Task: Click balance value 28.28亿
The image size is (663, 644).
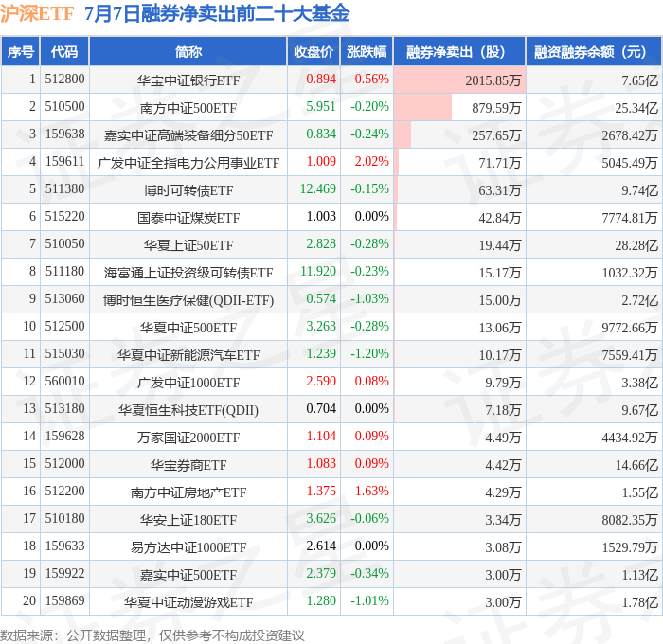Action: pos(636,245)
